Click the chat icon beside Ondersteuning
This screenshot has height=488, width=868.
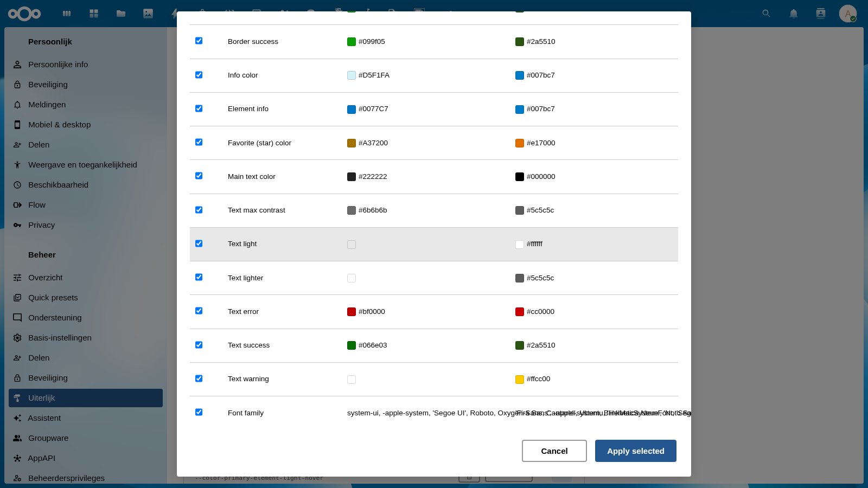coord(17,318)
